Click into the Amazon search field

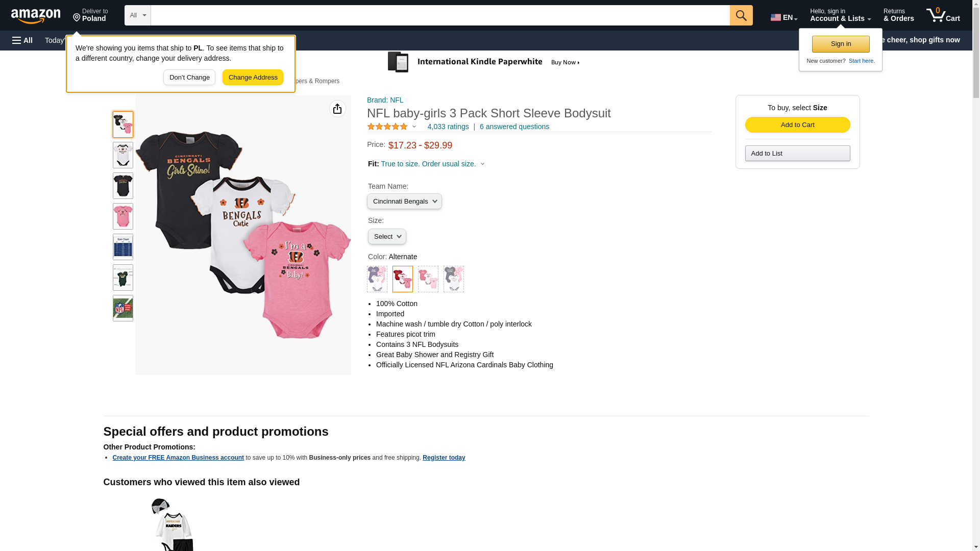click(440, 15)
